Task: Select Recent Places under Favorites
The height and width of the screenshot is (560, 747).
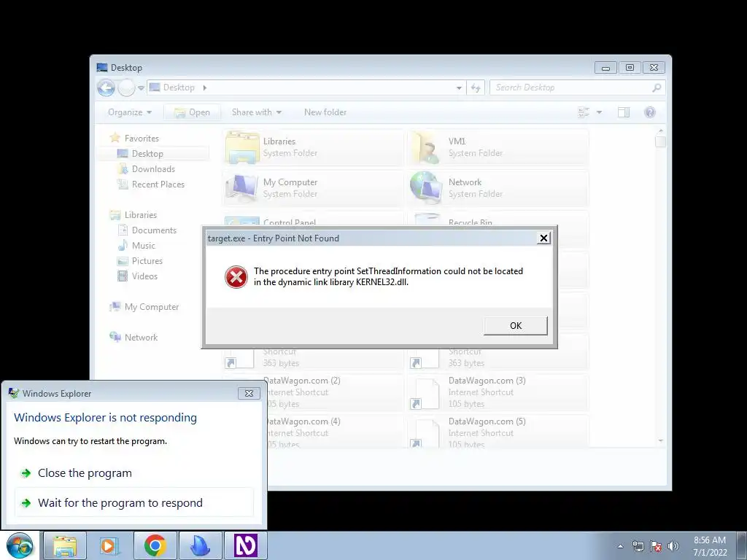Action: [158, 184]
